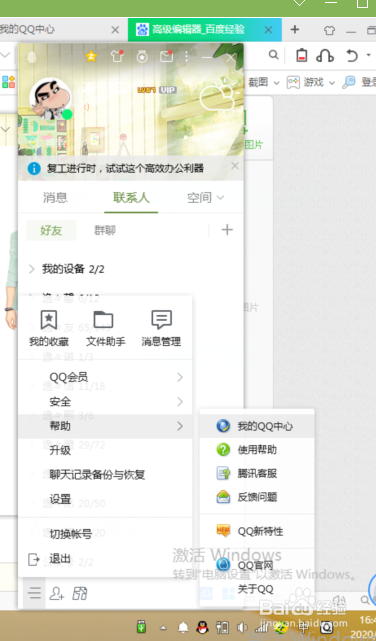Click the browser undo arrow icon
376x641 pixels.
click(352, 56)
